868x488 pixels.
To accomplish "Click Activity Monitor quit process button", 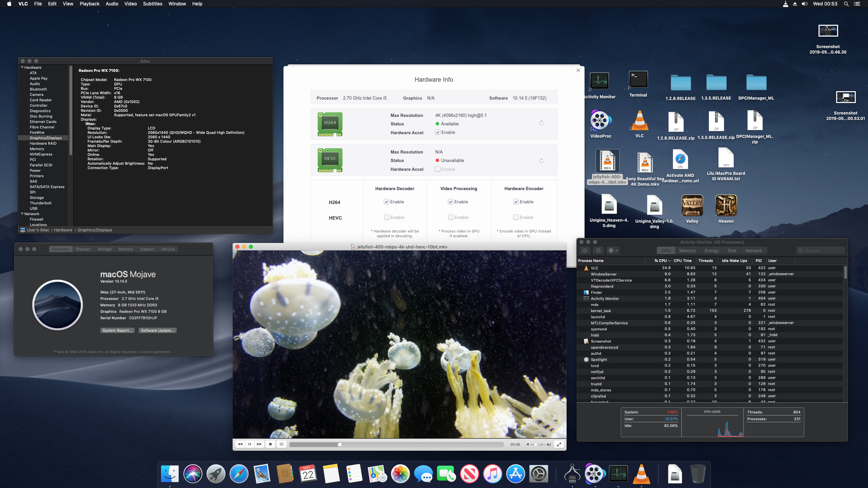I will [585, 250].
